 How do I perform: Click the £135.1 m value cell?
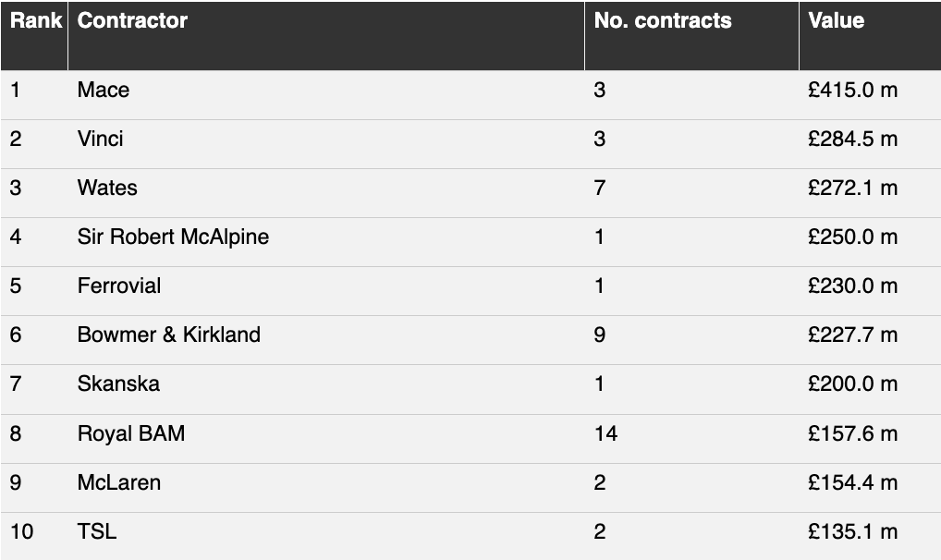coord(852,531)
